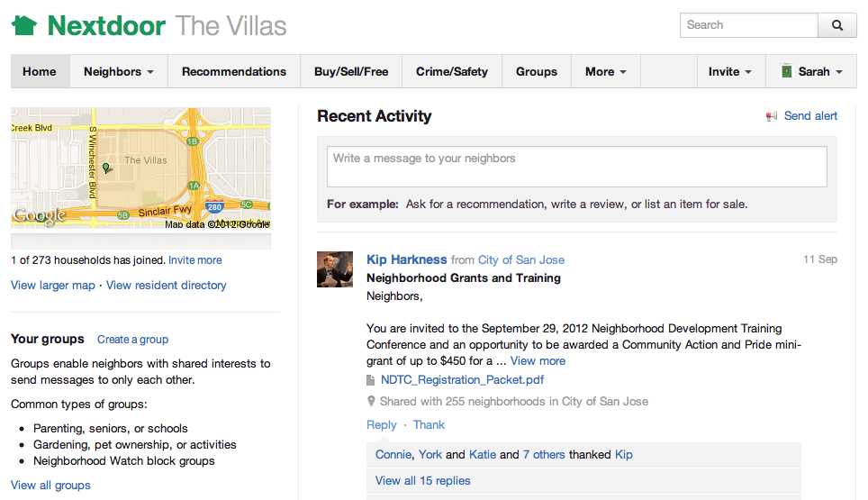
Task: Click the megaphone icon beside Send alert
Action: 771,116
